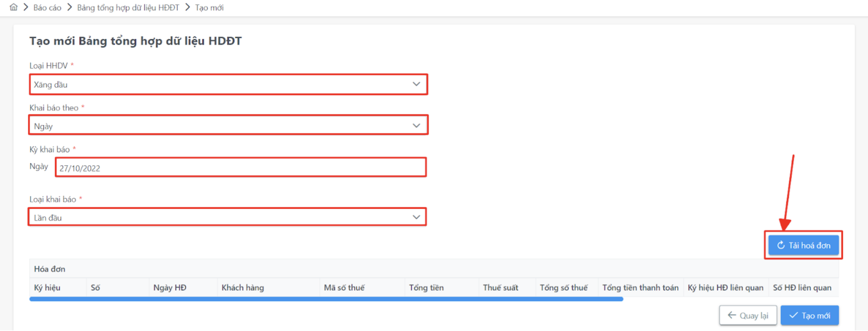Click the Khách hàng column header
This screenshot has width=868, height=331.
[243, 288]
